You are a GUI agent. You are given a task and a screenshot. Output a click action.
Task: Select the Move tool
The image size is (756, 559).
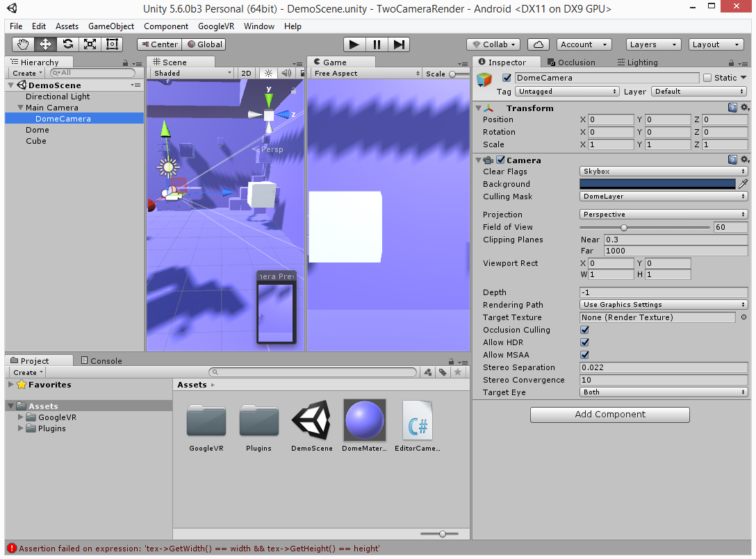click(x=45, y=44)
